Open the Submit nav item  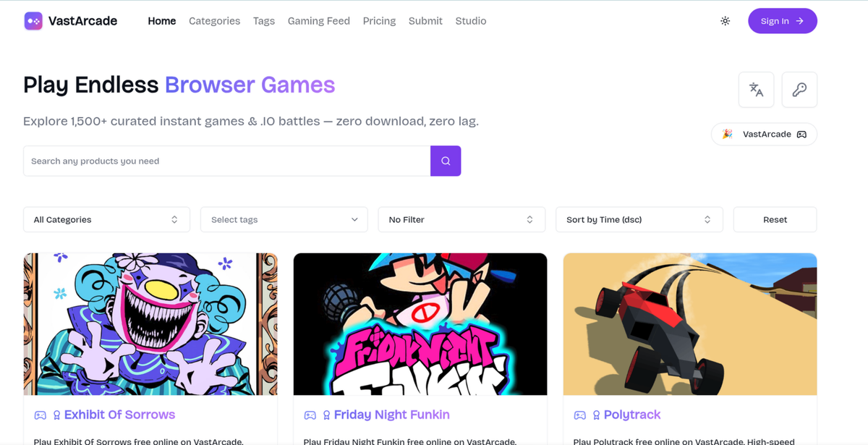[x=425, y=21]
